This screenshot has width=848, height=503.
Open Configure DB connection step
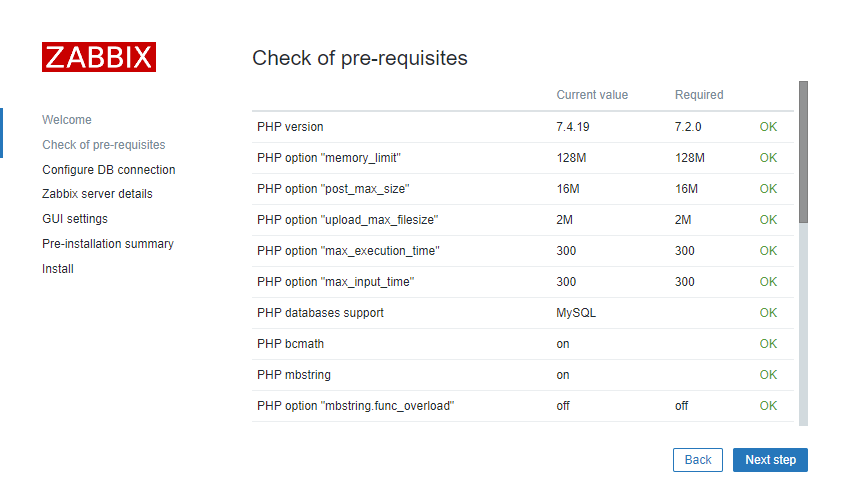click(x=109, y=169)
